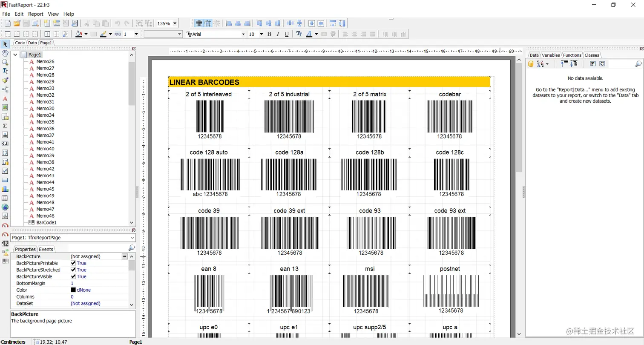Click the Font Settings TT button

[x=299, y=34]
